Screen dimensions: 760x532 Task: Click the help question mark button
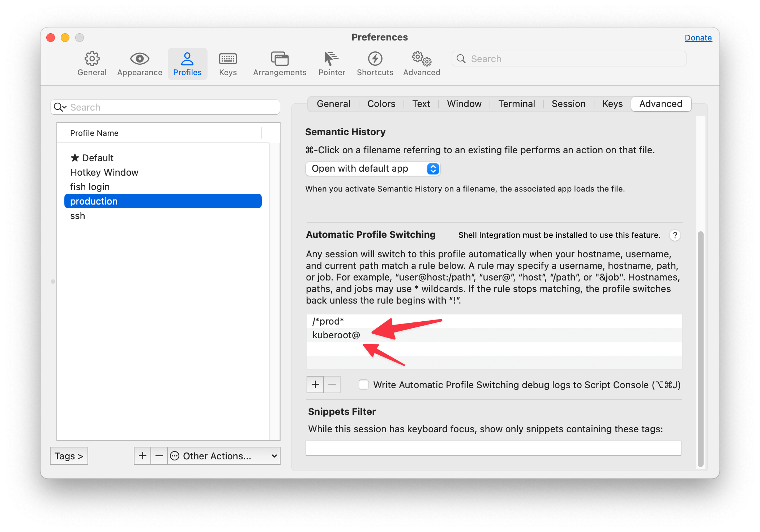[x=675, y=235]
